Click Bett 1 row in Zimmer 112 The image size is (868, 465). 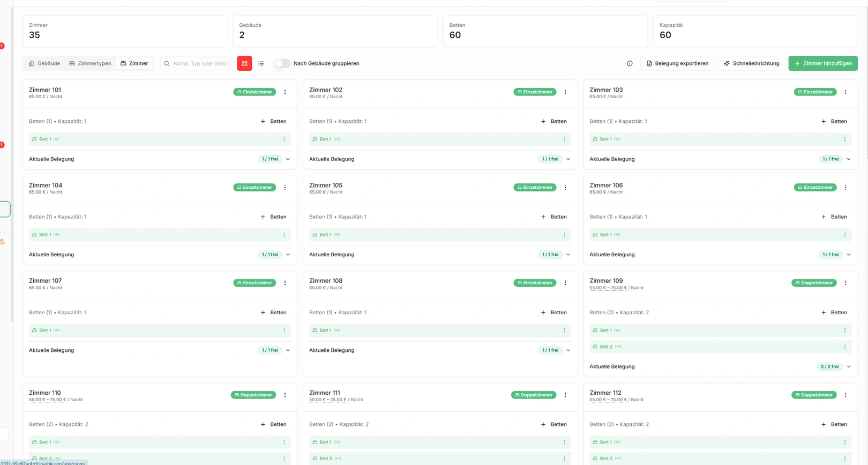(x=721, y=442)
